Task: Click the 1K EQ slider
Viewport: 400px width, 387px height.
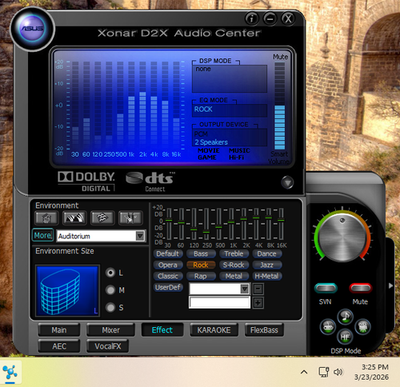Action: (231, 224)
